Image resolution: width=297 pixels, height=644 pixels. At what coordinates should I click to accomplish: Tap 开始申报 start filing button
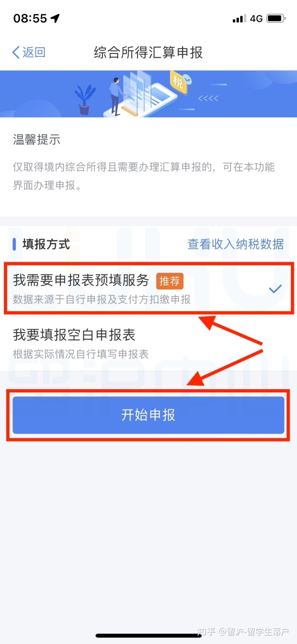pyautogui.click(x=148, y=415)
